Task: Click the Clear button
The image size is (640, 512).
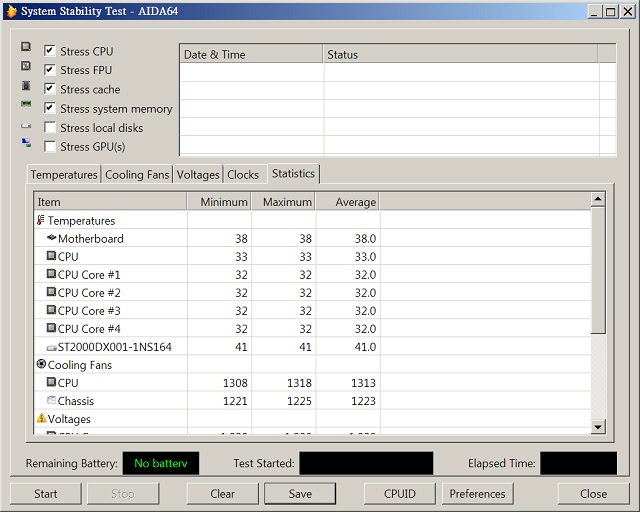Action: click(x=222, y=494)
